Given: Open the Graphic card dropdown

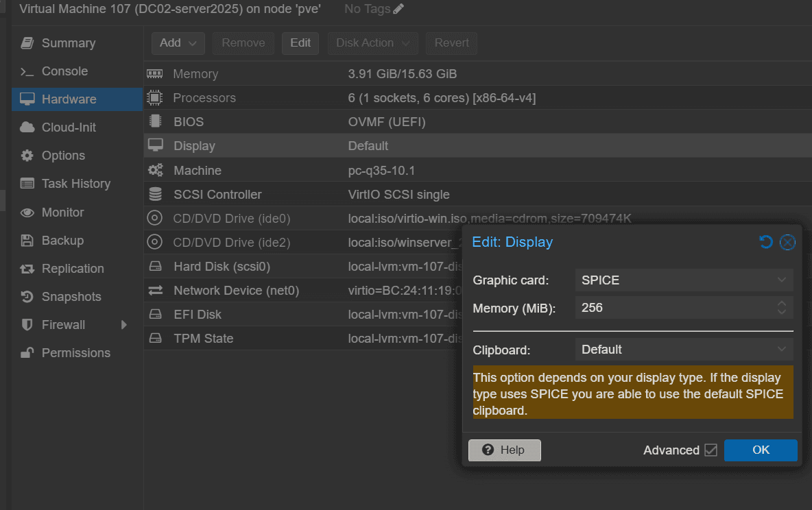Looking at the screenshot, I should [781, 280].
